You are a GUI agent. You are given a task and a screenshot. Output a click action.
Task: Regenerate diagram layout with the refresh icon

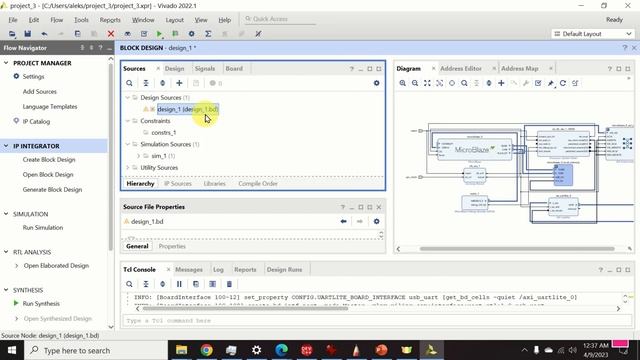(x=563, y=83)
